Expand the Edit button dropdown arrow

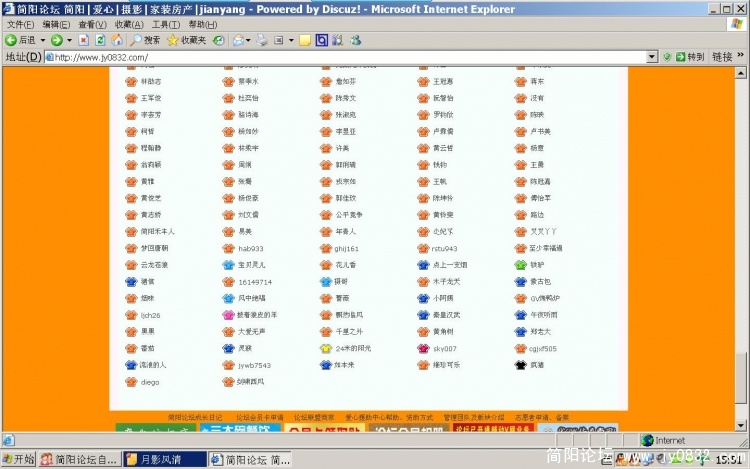[x=291, y=40]
